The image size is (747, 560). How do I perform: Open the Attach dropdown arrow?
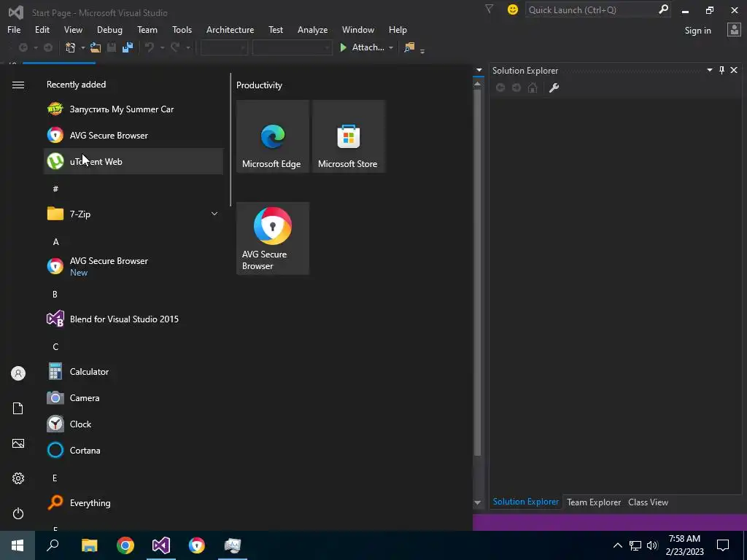click(x=391, y=47)
